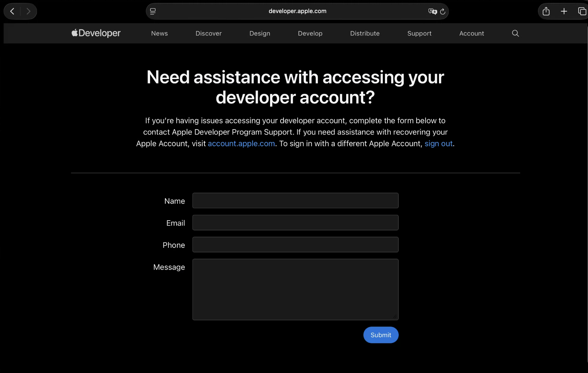Viewport: 588px width, 373px height.
Task: Open the Share sheet icon
Action: click(546, 11)
